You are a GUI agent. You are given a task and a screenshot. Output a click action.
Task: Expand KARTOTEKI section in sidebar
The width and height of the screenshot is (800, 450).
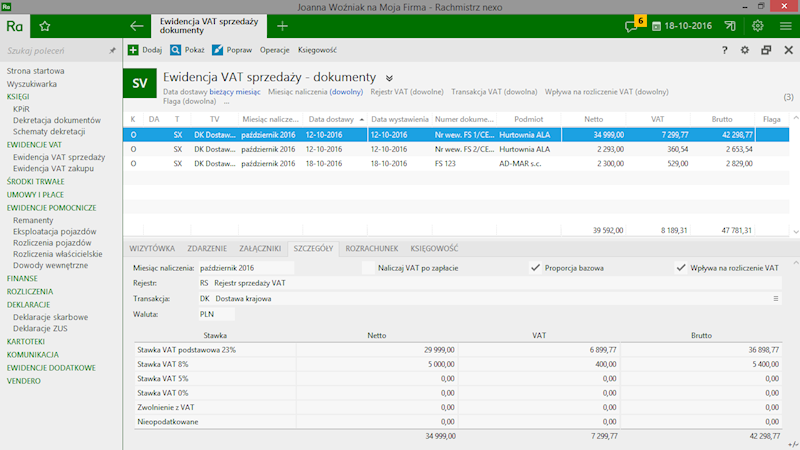point(26,342)
